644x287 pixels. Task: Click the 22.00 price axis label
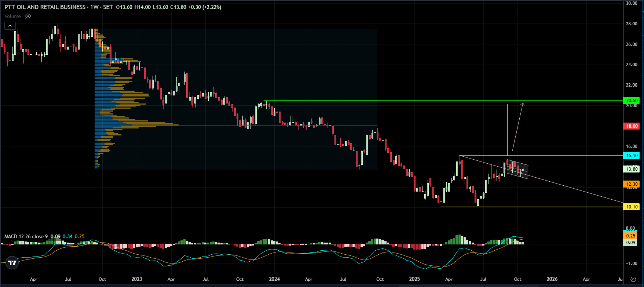pos(632,85)
